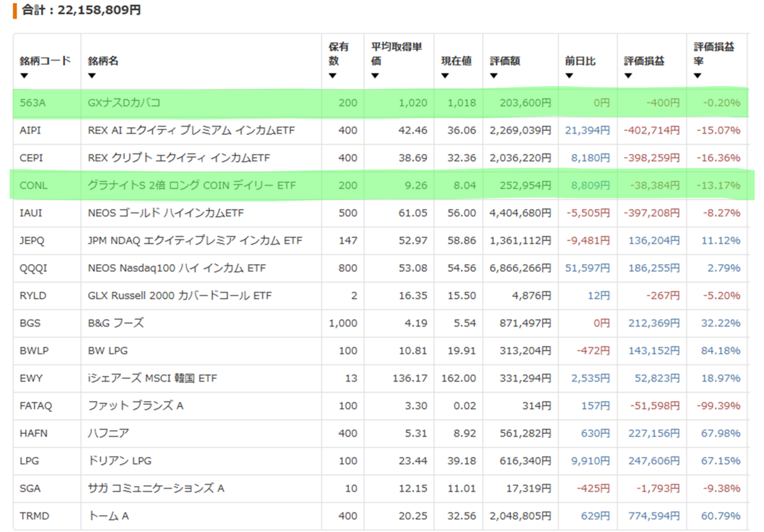
Task: Select the 563A ticker code cell
Action: tap(32, 103)
